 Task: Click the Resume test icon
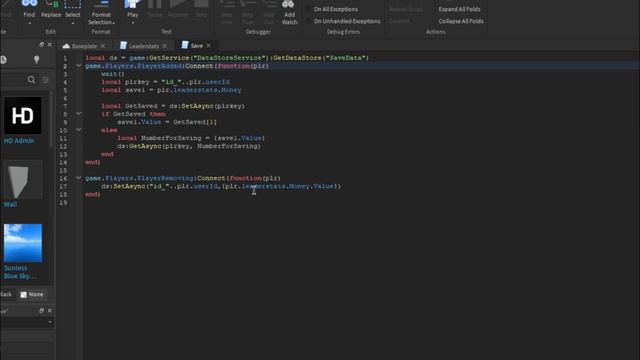tap(178, 4)
